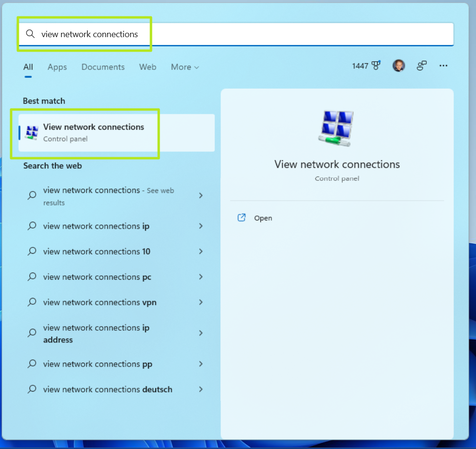
Task: Expand the 'view network connections vpn' suggestion arrow
Action: click(x=201, y=302)
